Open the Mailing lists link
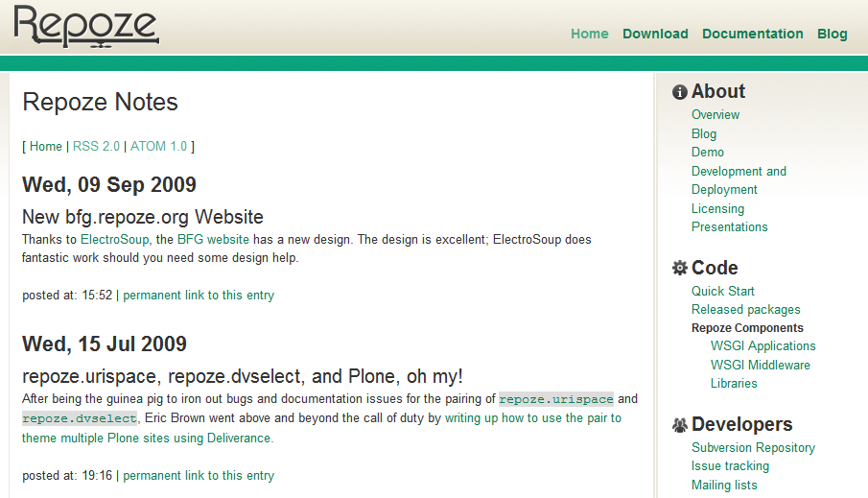The height and width of the screenshot is (498, 868). (724, 486)
